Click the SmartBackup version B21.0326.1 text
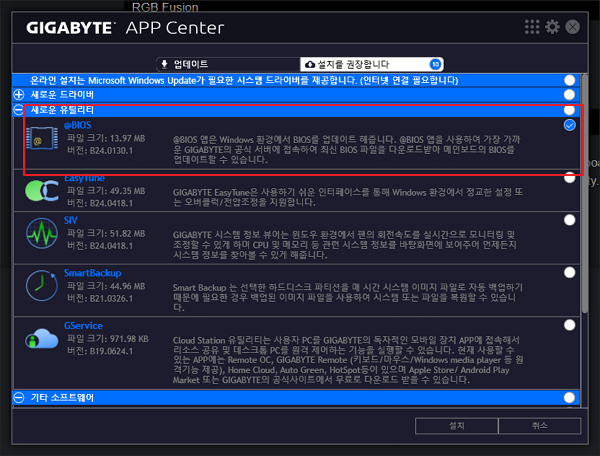Viewport: 600px width, 456px height. 100,298
